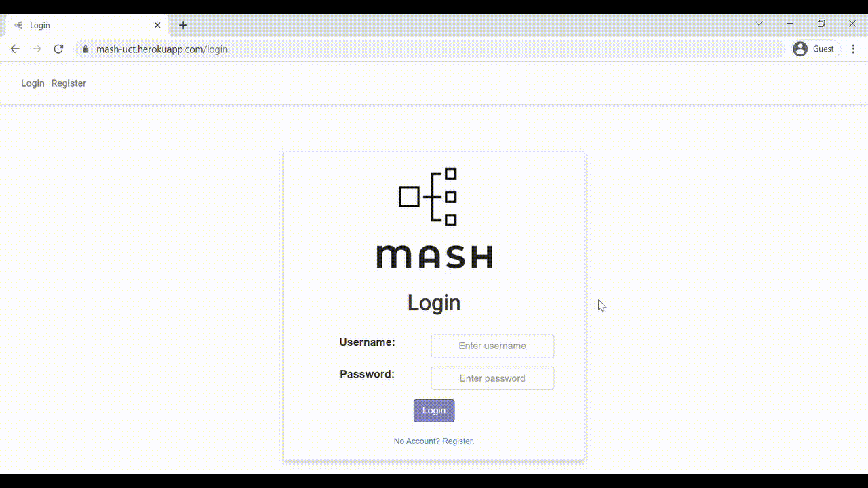This screenshot has height=488, width=868.
Task: Focus the Enter password field
Action: point(492,378)
